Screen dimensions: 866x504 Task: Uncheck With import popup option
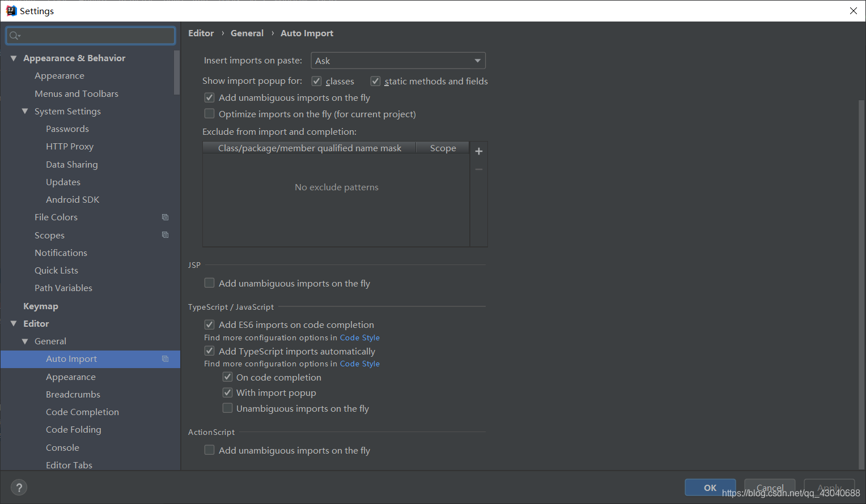(228, 392)
